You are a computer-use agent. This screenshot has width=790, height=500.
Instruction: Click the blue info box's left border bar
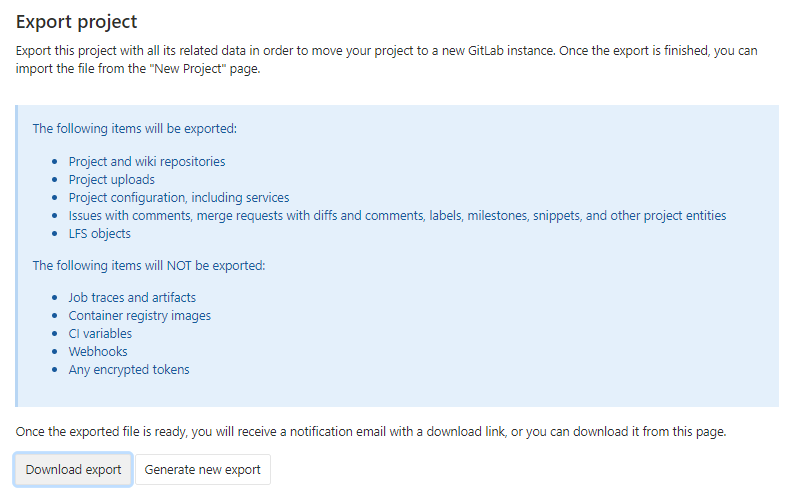click(17, 256)
